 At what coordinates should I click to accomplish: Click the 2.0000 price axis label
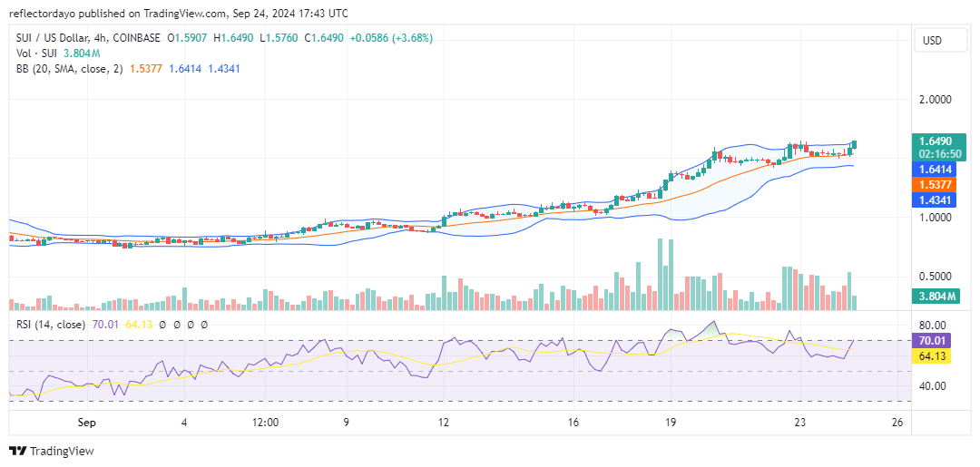tap(935, 100)
